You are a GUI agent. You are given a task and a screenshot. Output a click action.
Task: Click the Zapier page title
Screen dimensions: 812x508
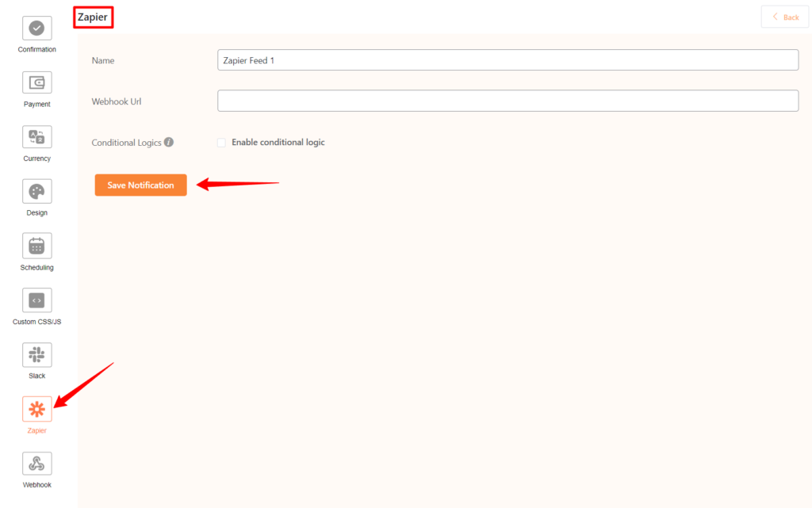pos(93,17)
